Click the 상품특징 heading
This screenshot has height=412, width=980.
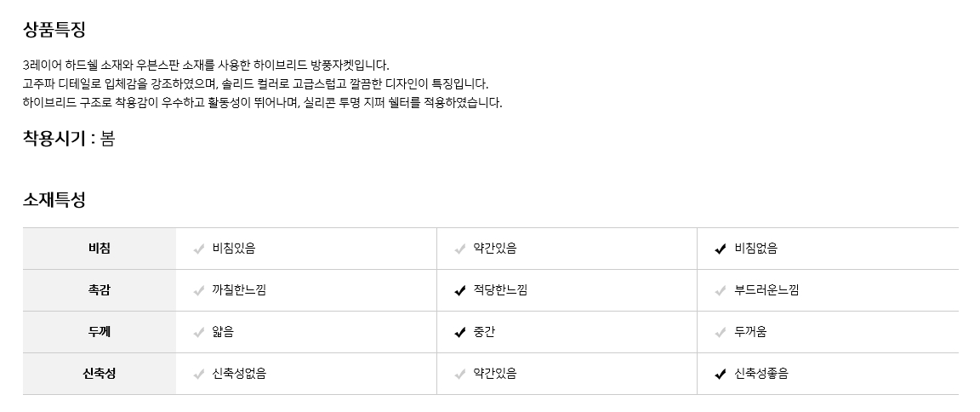tap(54, 30)
